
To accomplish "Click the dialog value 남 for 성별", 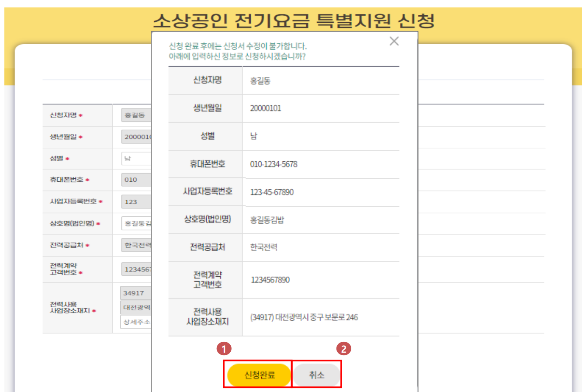I will point(253,136).
